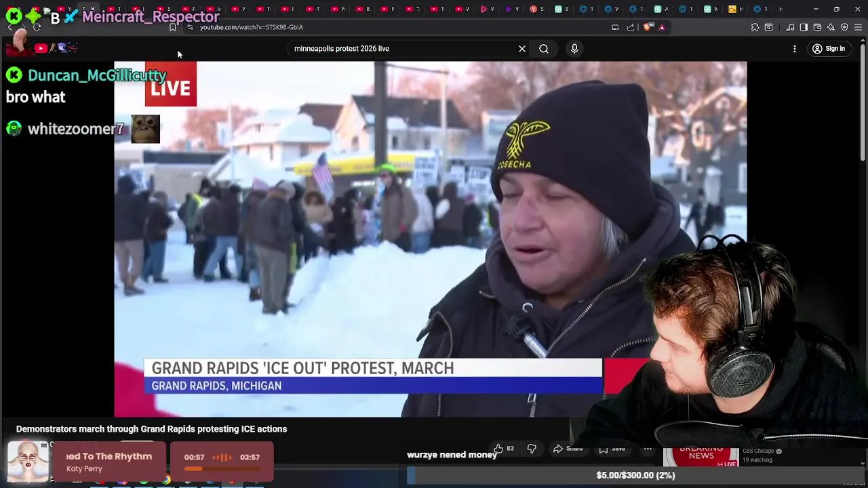Open the Brave Shields lion icon
The height and width of the screenshot is (488, 868).
(x=648, y=27)
